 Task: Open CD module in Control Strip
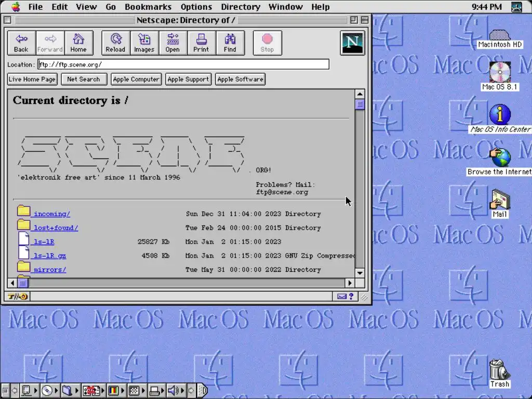50,391
